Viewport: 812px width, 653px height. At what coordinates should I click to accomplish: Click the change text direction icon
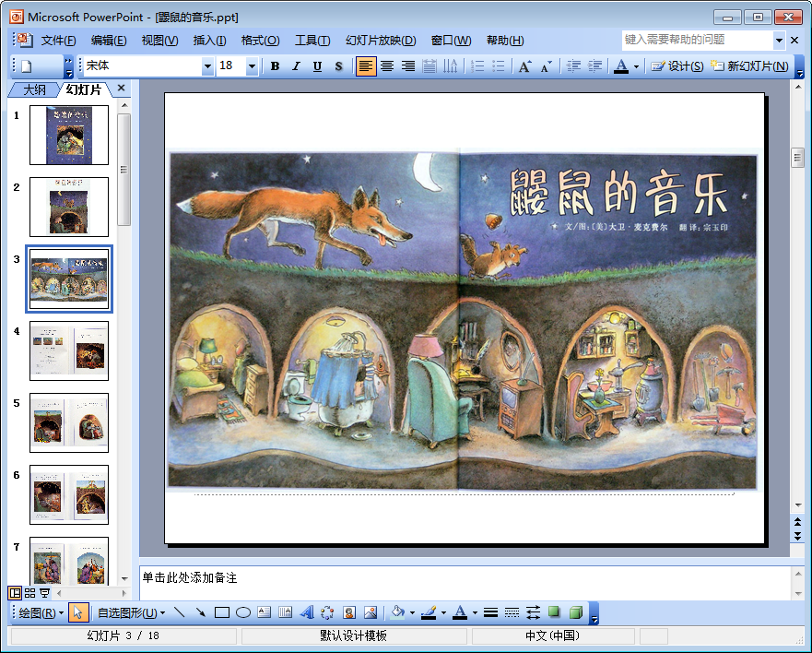[x=451, y=66]
